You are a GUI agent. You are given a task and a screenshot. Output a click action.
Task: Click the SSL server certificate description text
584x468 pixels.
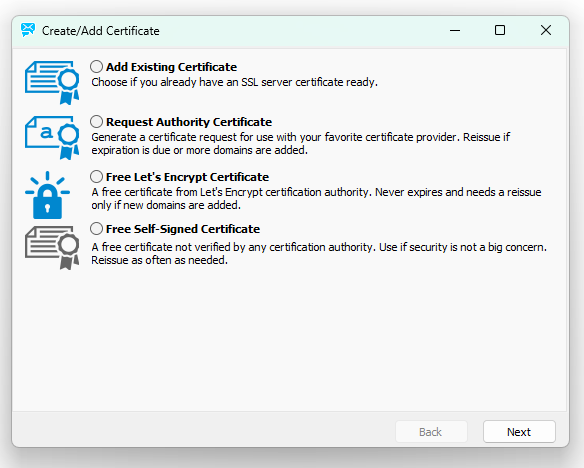[x=235, y=82]
